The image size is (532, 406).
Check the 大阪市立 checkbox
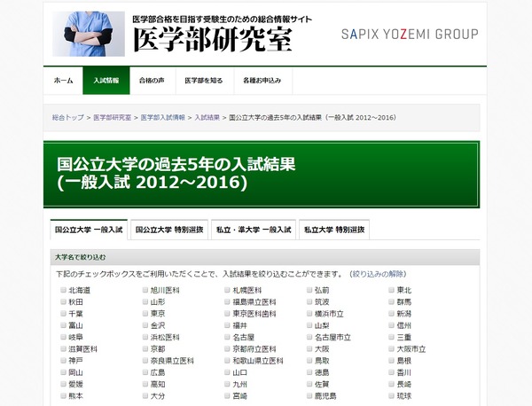[x=392, y=348]
